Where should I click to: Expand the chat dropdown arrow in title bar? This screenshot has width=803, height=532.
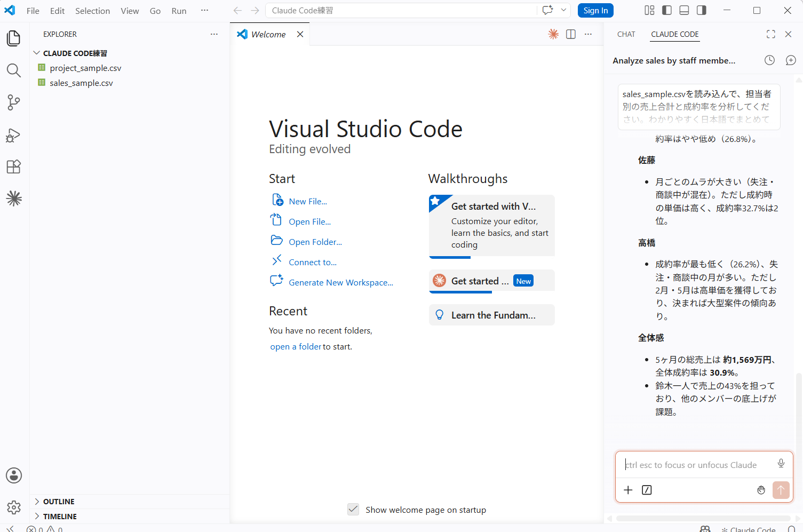tap(563, 10)
